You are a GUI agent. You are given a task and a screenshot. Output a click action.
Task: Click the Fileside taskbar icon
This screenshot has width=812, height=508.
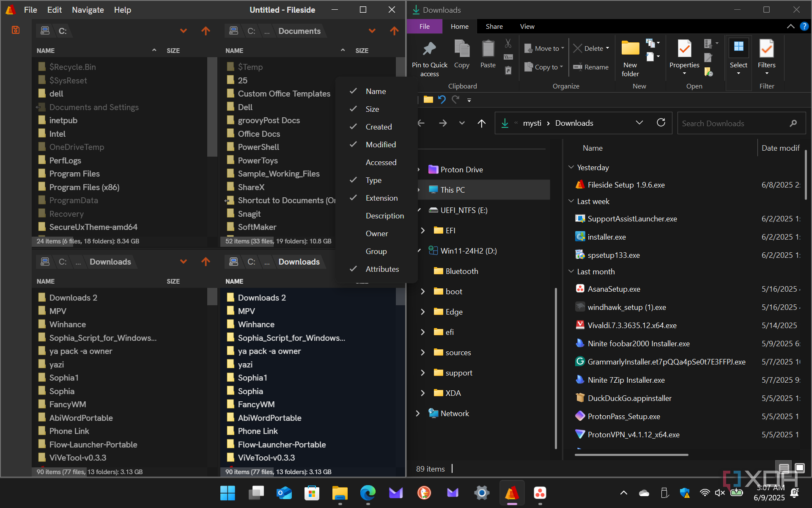(x=512, y=493)
